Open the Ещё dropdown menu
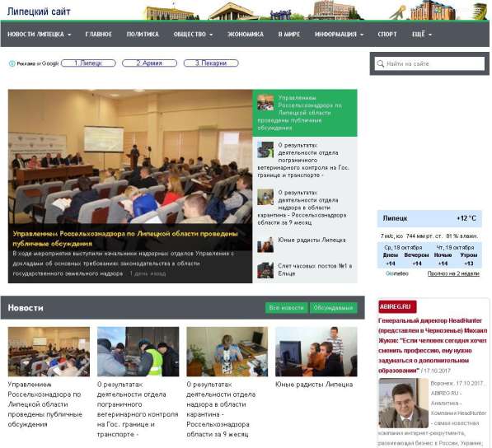Screen dimensions: 492x448 coord(422,35)
